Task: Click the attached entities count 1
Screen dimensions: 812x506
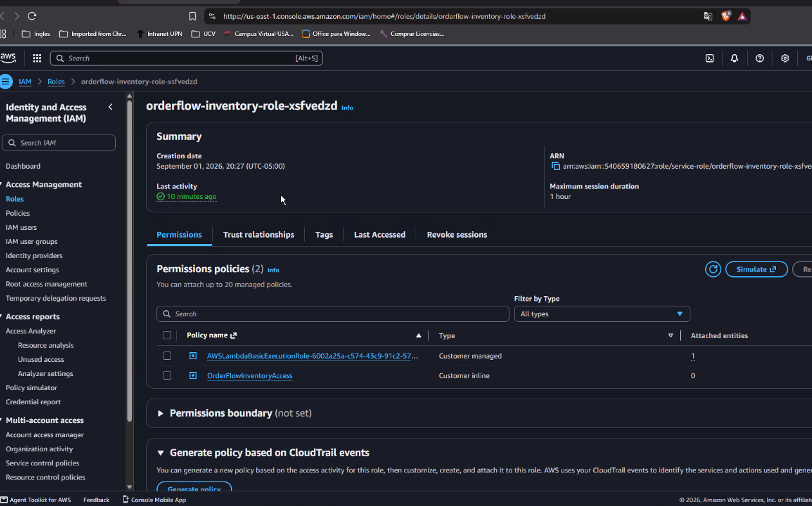Action: tap(693, 356)
